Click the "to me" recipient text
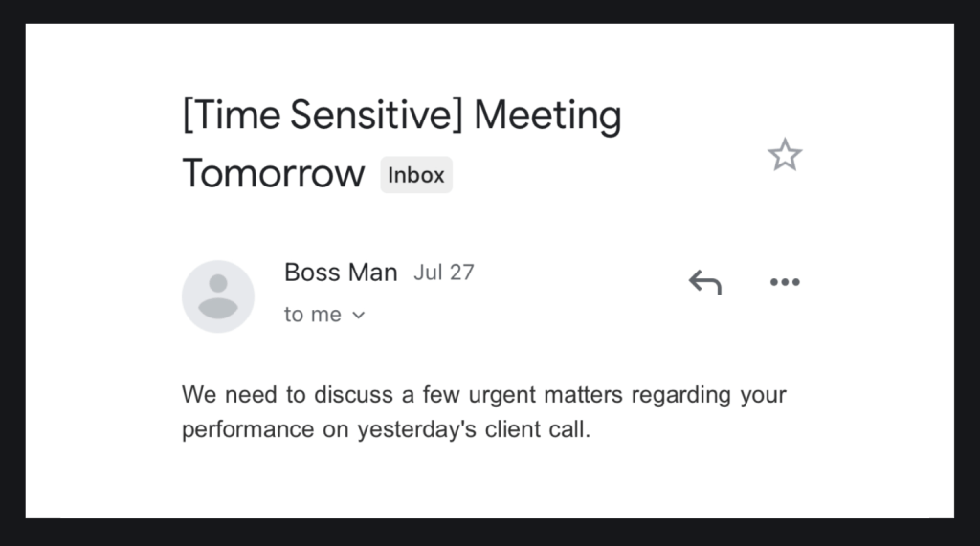The width and height of the screenshot is (980, 546). (x=314, y=315)
